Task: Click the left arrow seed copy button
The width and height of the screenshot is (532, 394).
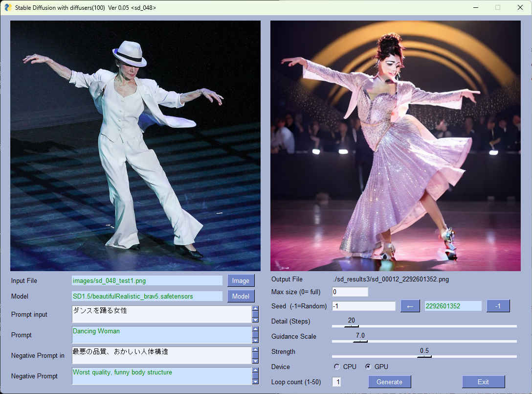Action: coord(410,306)
